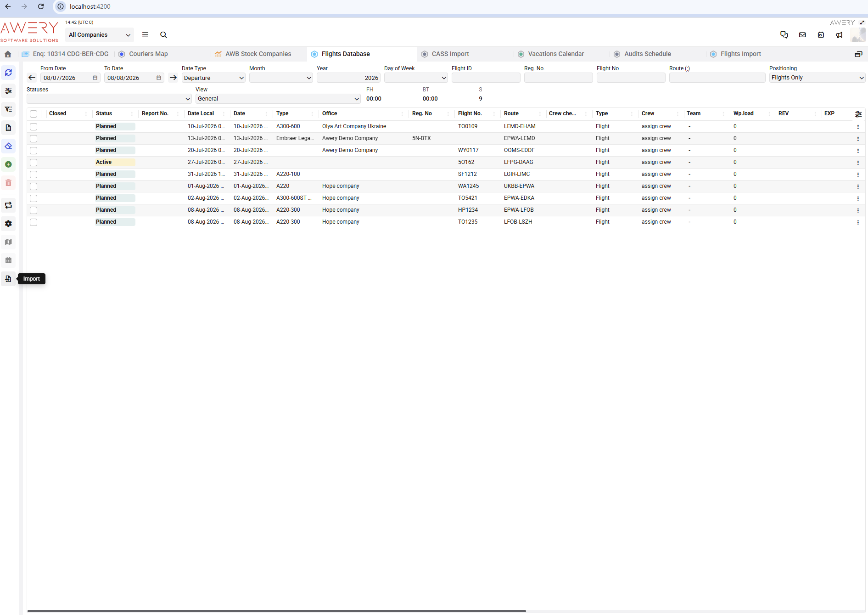This screenshot has height=615, width=868.
Task: Click the previous date range arrow
Action: pyautogui.click(x=32, y=78)
